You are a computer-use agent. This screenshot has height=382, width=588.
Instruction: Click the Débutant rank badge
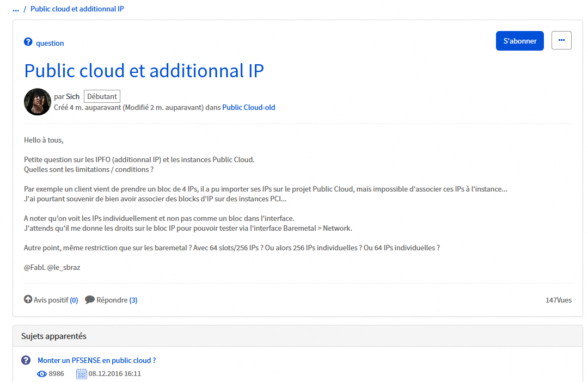102,96
